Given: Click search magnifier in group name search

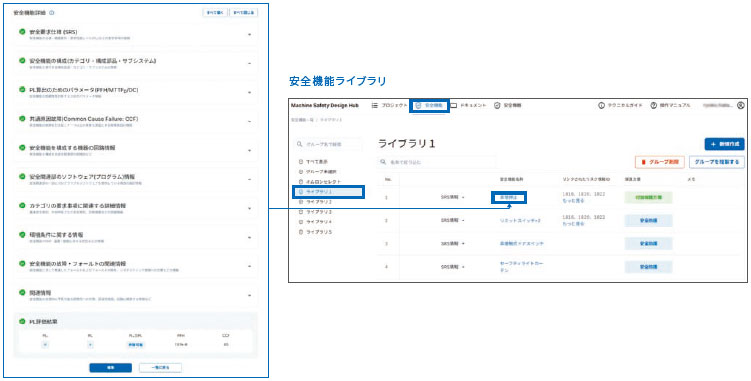Looking at the screenshot, I should [x=300, y=144].
